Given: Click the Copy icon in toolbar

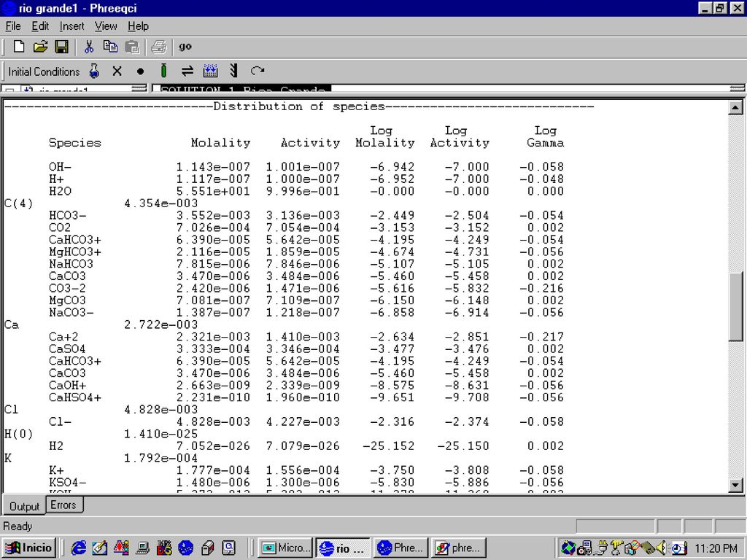Looking at the screenshot, I should click(111, 47).
